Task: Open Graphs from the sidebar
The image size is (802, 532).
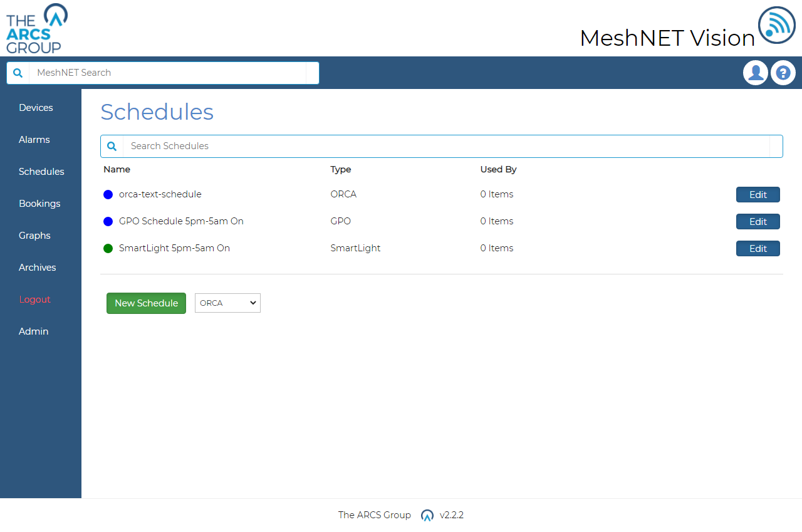Action: 34,236
